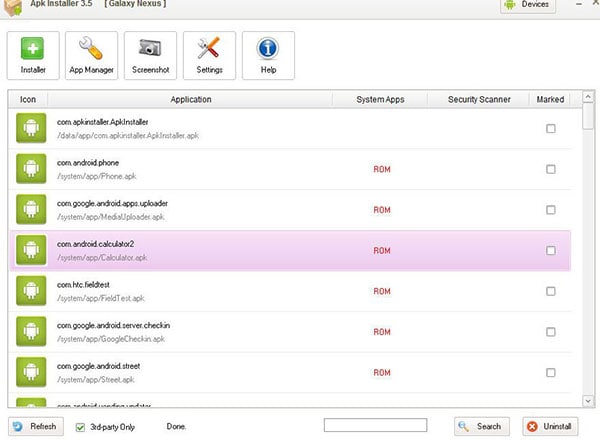Click the /system/app/MediaUploader.apk path

(x=111, y=217)
